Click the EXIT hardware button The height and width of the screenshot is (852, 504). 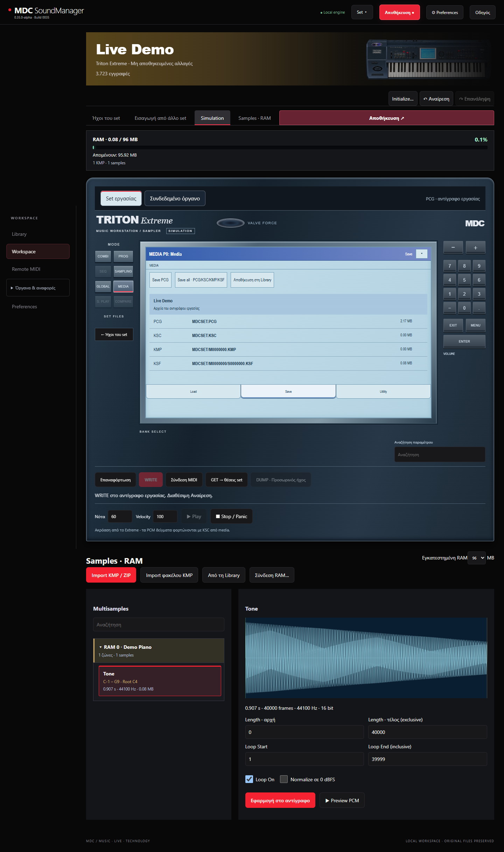453,325
